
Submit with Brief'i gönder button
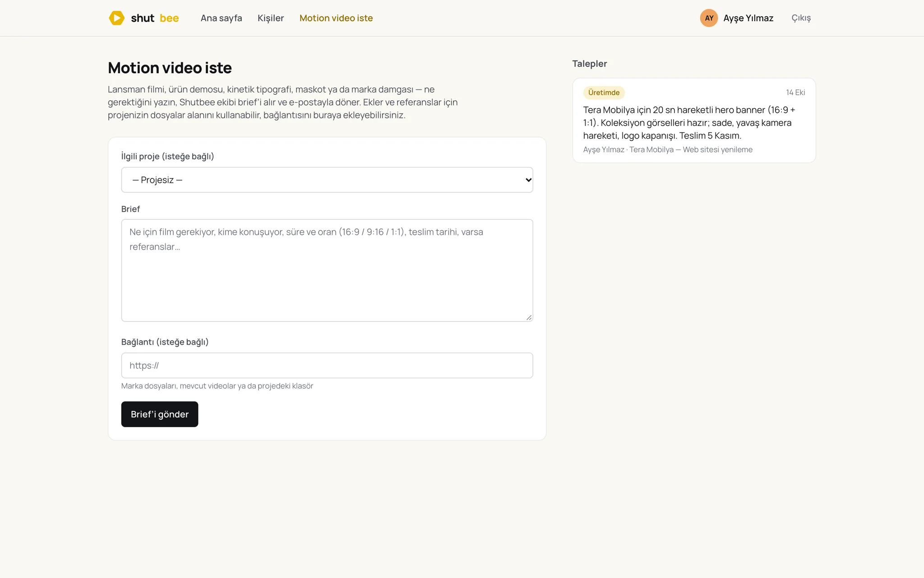pos(160,414)
